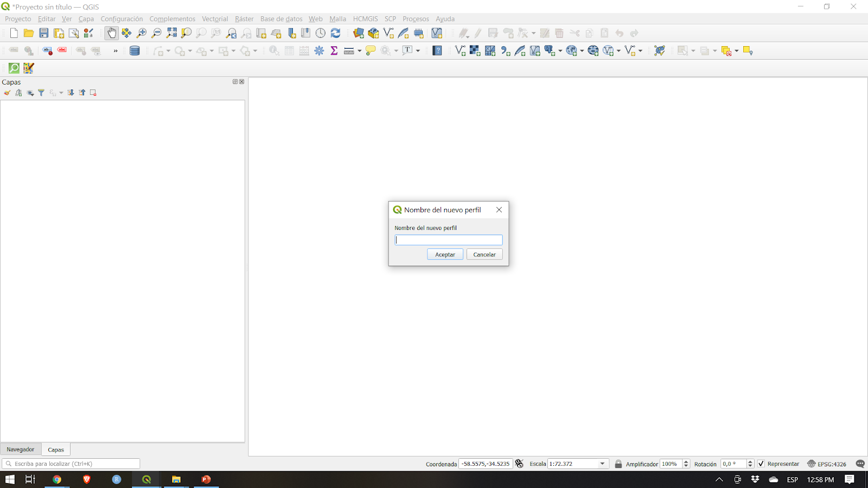This screenshot has width=868, height=488.
Task: Click the Coordenada input field
Action: [486, 464]
